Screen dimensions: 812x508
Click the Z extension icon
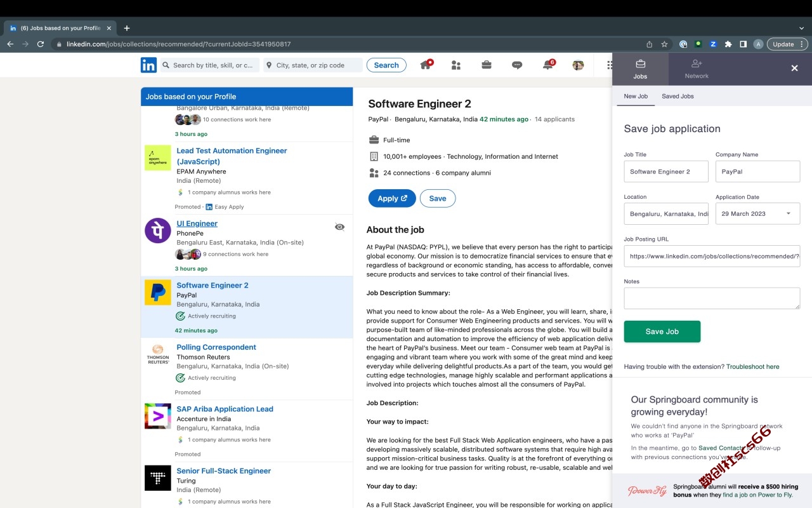(713, 44)
